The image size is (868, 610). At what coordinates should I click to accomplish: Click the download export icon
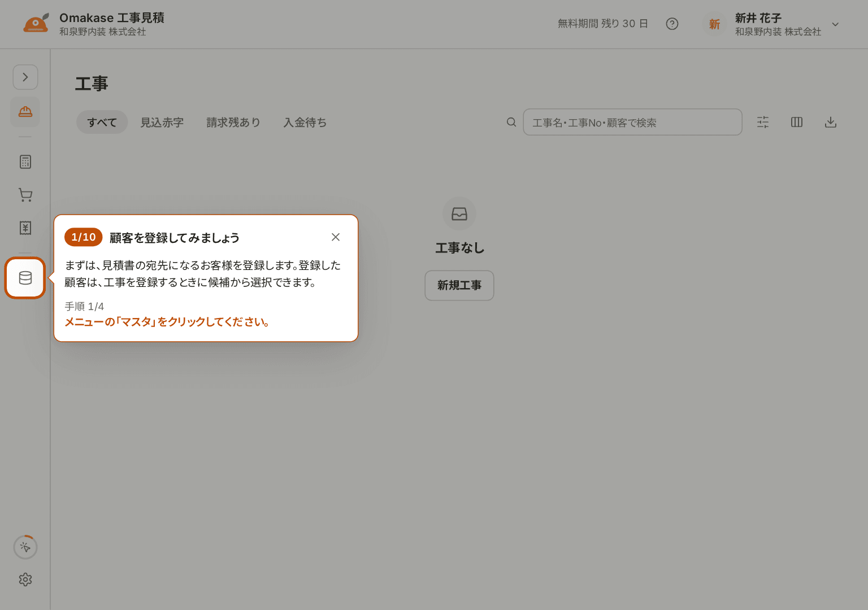[x=831, y=122]
